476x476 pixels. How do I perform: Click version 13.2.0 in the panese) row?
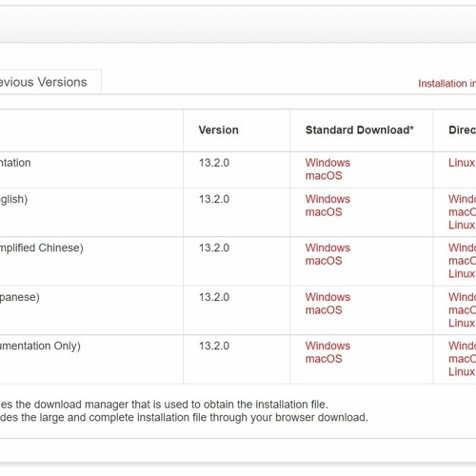[214, 297]
